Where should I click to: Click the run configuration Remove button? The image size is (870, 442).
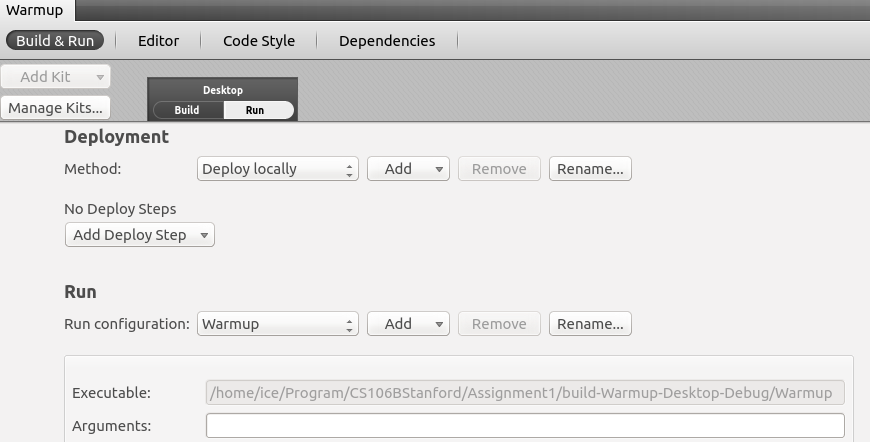coord(499,323)
